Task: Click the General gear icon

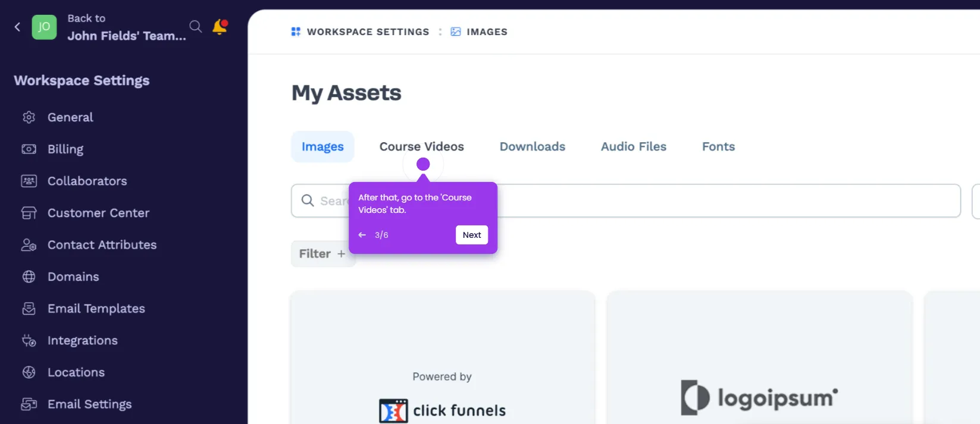Action: tap(29, 117)
